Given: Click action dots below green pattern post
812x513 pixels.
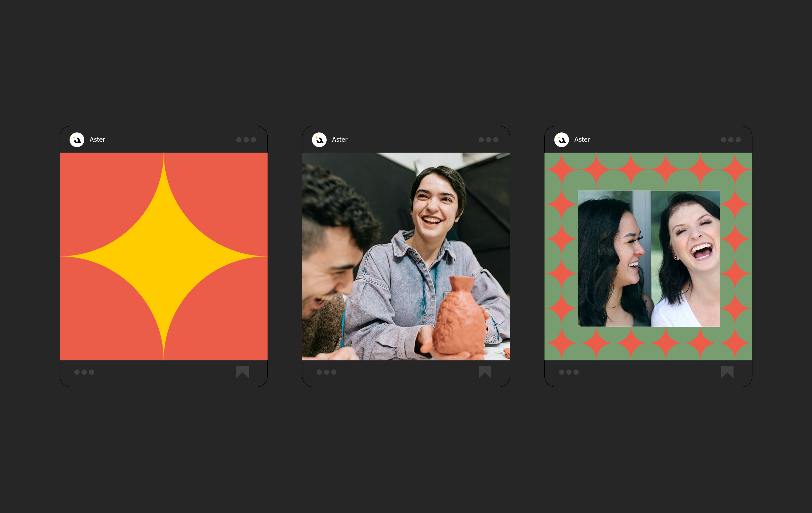Looking at the screenshot, I should [569, 372].
